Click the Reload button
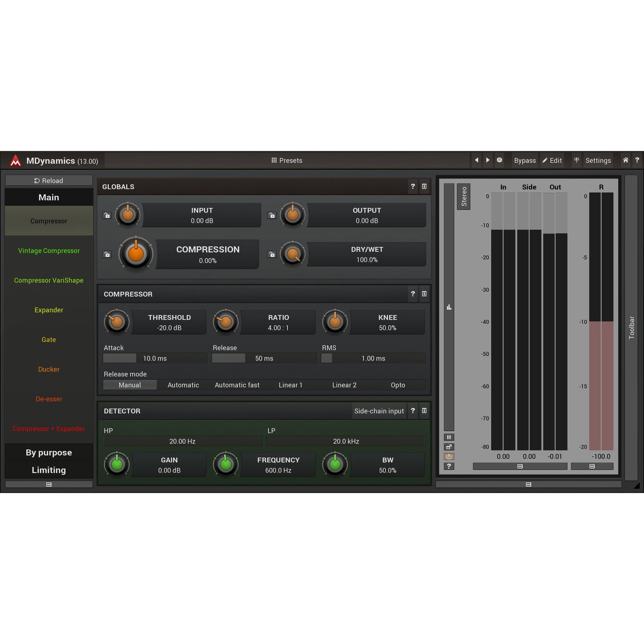 [x=49, y=180]
